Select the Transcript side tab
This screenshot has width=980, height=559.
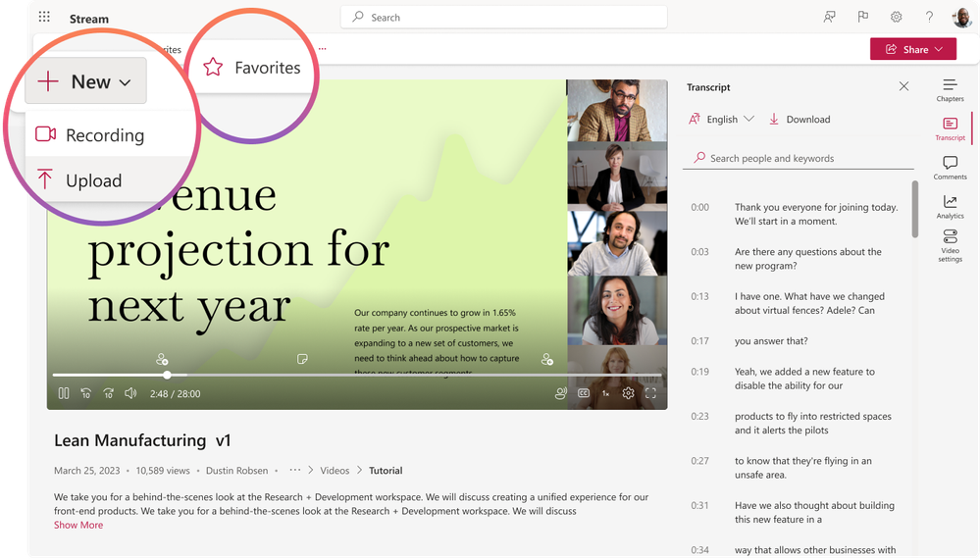point(950,128)
